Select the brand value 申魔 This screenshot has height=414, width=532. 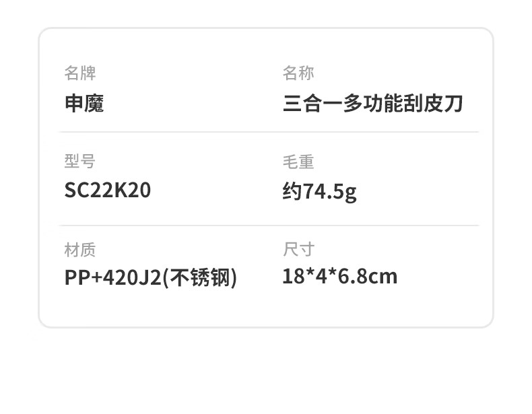pos(84,104)
